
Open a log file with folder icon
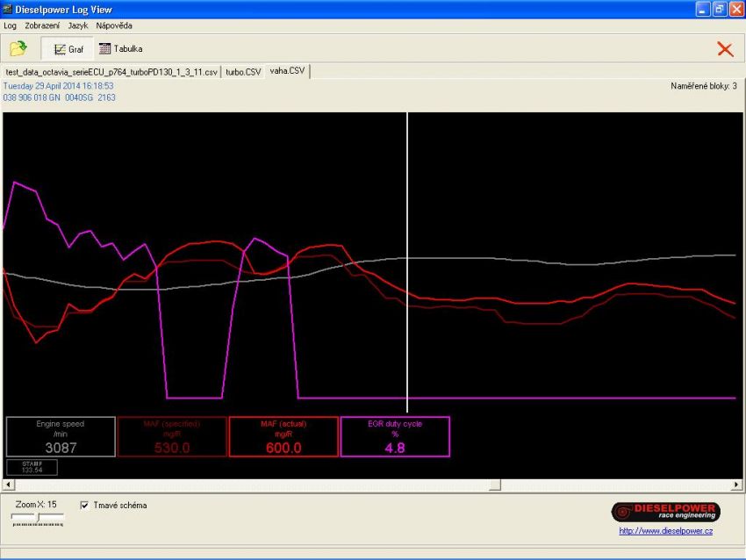click(18, 48)
